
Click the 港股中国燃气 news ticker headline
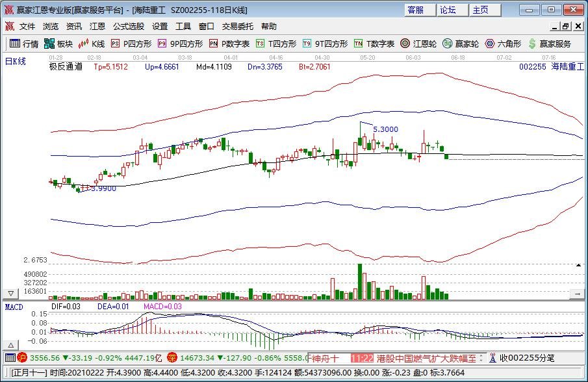click(426, 359)
